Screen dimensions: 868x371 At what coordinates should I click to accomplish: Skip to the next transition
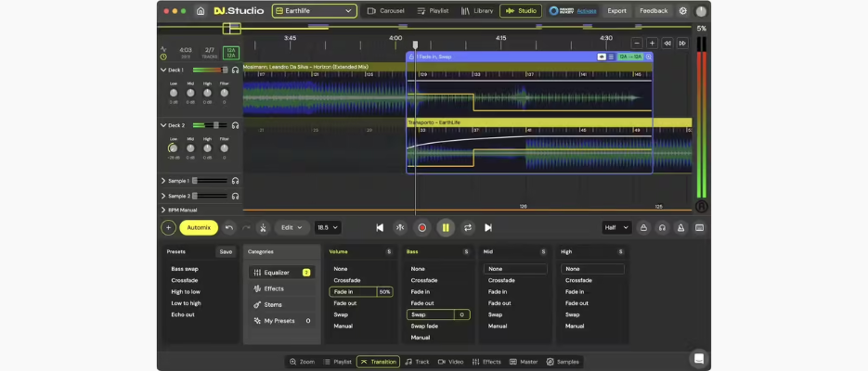point(488,227)
